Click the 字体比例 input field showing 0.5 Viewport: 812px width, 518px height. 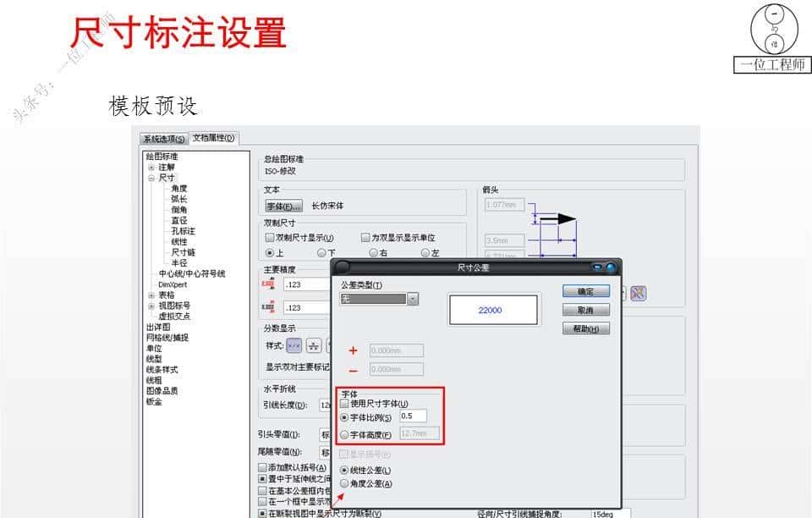tap(412, 416)
